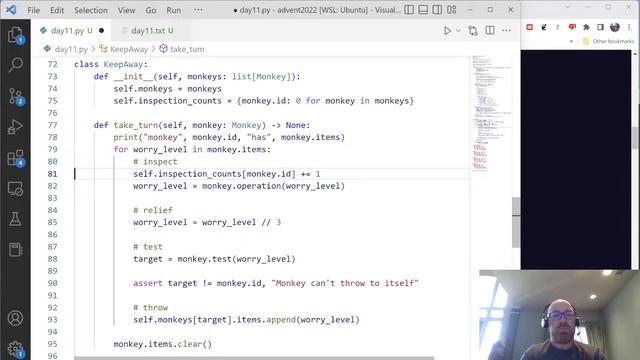Open the Explorer view in activity bar
Screen dimensions: 640x360
(x=16, y=35)
